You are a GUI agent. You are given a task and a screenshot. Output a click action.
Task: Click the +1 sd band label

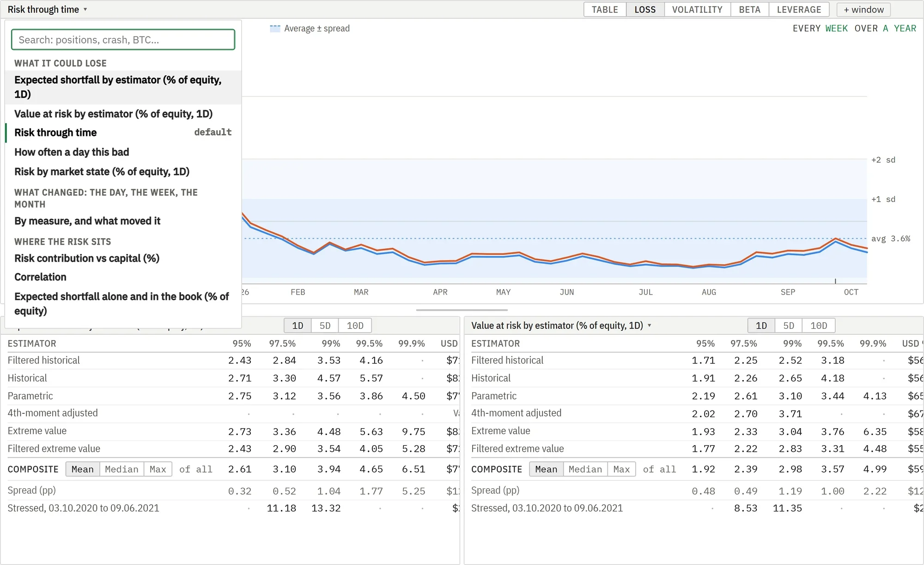883,199
